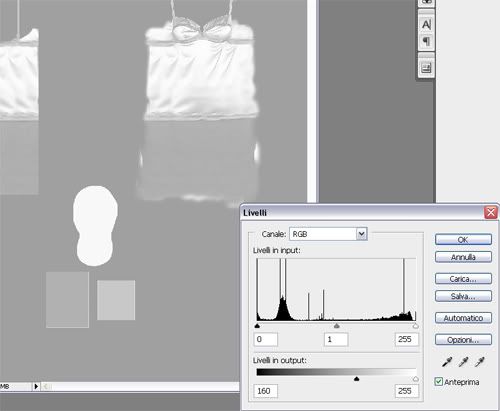Click OK in Livelli dialog
This screenshot has width=500, height=411.
(463, 240)
